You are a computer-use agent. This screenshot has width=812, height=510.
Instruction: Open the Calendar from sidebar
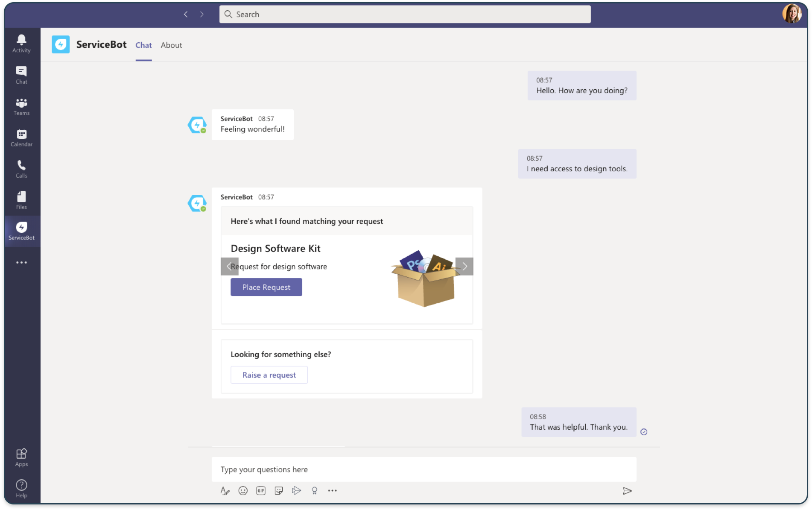pyautogui.click(x=21, y=138)
